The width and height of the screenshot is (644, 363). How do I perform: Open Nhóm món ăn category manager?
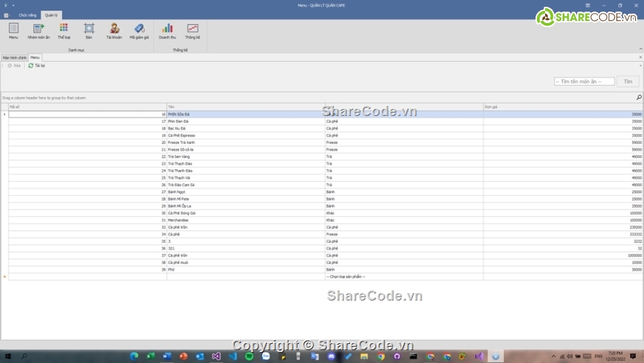click(38, 28)
